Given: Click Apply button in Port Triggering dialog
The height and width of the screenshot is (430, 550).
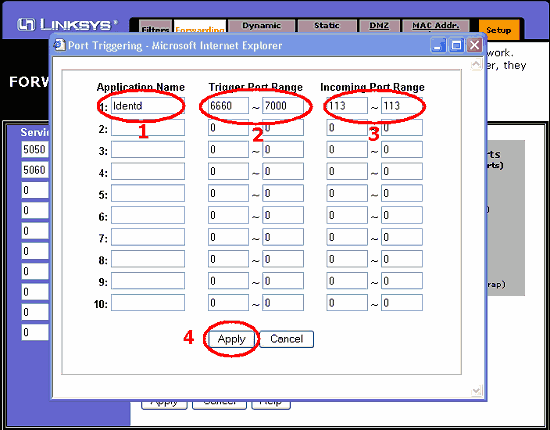Looking at the screenshot, I should pyautogui.click(x=232, y=339).
